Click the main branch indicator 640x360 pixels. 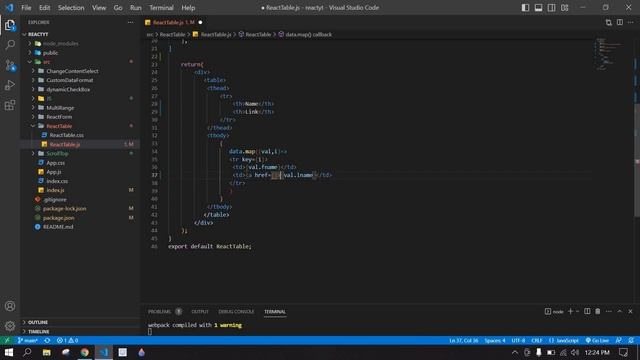tap(27, 340)
